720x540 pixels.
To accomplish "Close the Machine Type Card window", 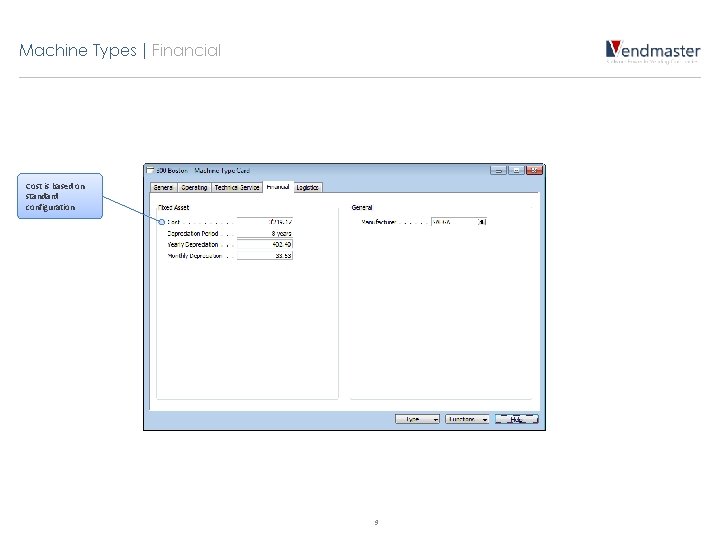I will point(534,170).
